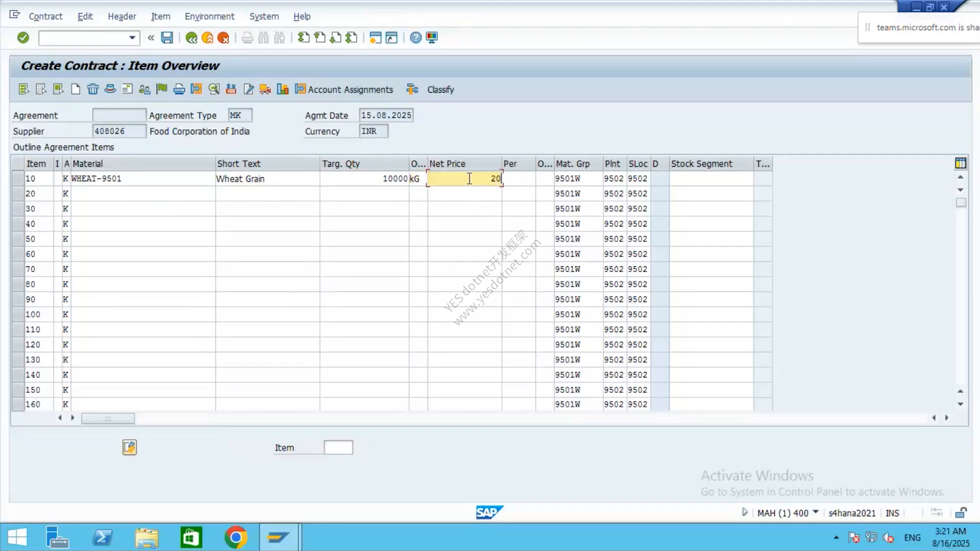Open the MAH (1) 400 system dropdown

pyautogui.click(x=815, y=512)
